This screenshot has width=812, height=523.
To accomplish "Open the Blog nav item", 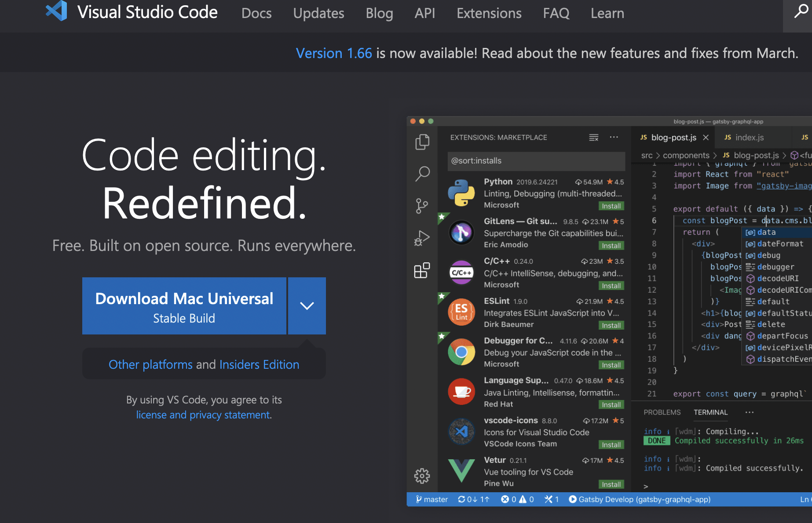I will 380,13.
